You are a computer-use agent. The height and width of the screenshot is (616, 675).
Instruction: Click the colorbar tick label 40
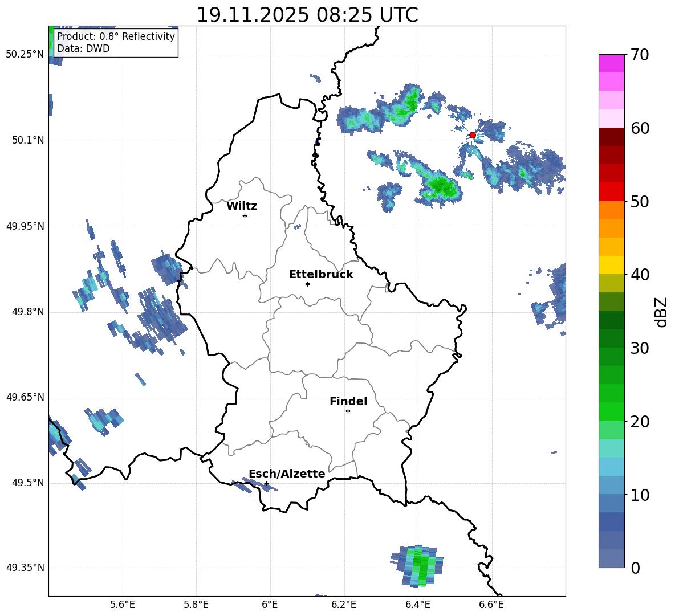640,275
